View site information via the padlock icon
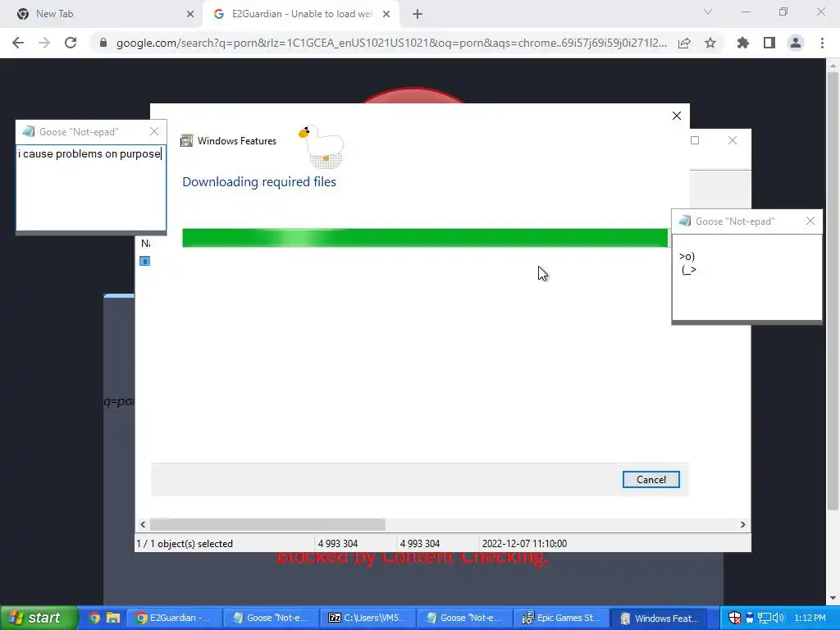Viewport: 840px width, 630px height. click(103, 43)
